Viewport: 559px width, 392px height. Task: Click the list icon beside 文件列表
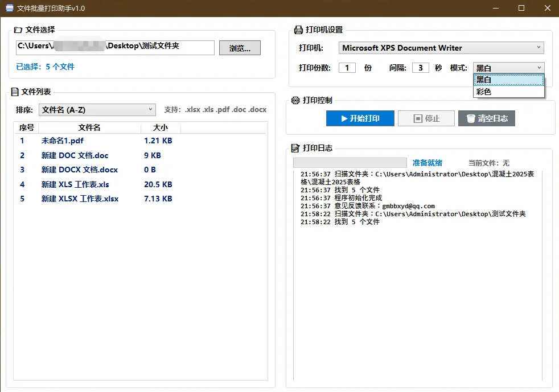click(x=15, y=92)
